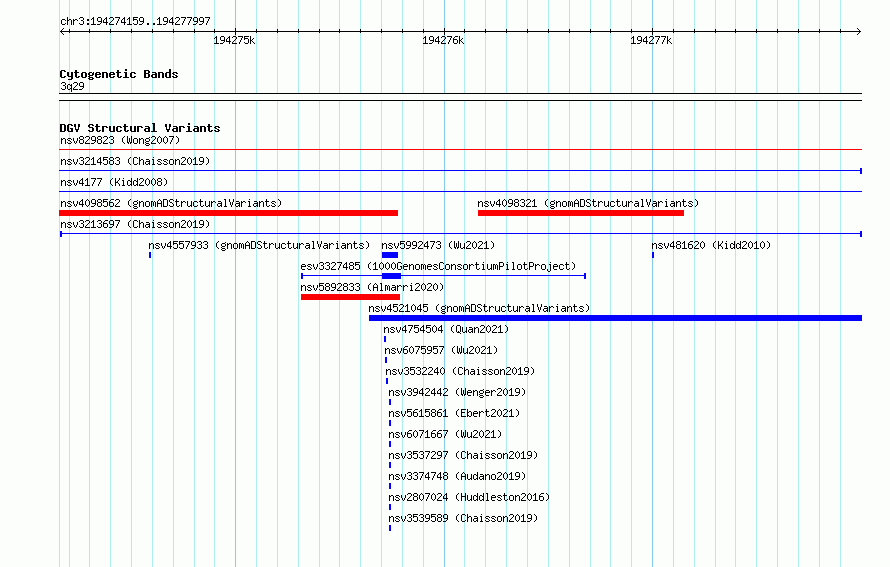Click the nsv829823 (Wong2007) variant label
The height and width of the screenshot is (567, 890).
(x=120, y=140)
